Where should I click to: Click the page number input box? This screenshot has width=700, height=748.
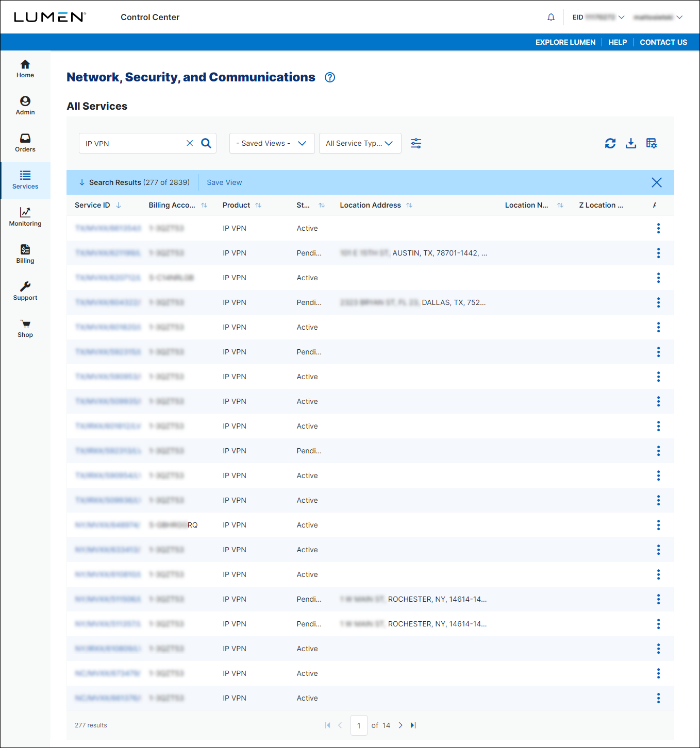coord(359,725)
